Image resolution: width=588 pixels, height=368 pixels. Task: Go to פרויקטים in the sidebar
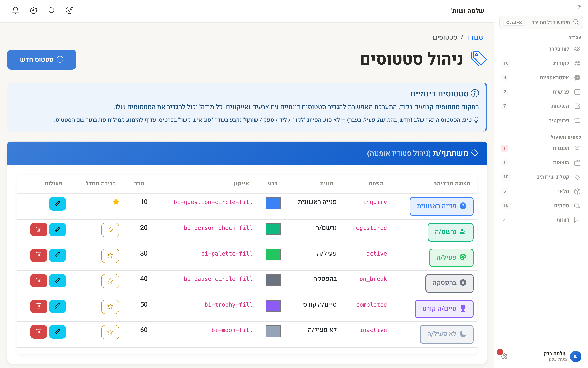(541, 120)
